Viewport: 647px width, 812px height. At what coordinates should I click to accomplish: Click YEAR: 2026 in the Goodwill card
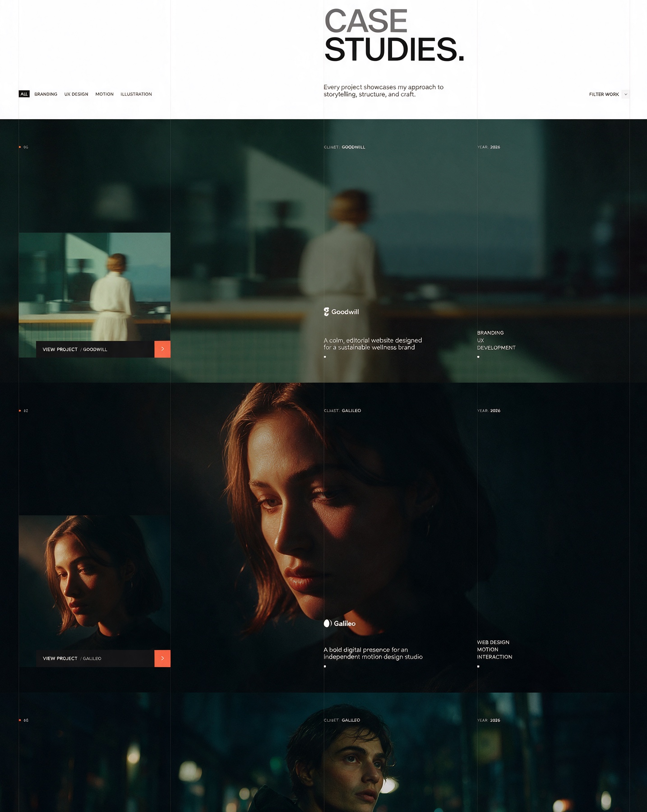click(489, 147)
